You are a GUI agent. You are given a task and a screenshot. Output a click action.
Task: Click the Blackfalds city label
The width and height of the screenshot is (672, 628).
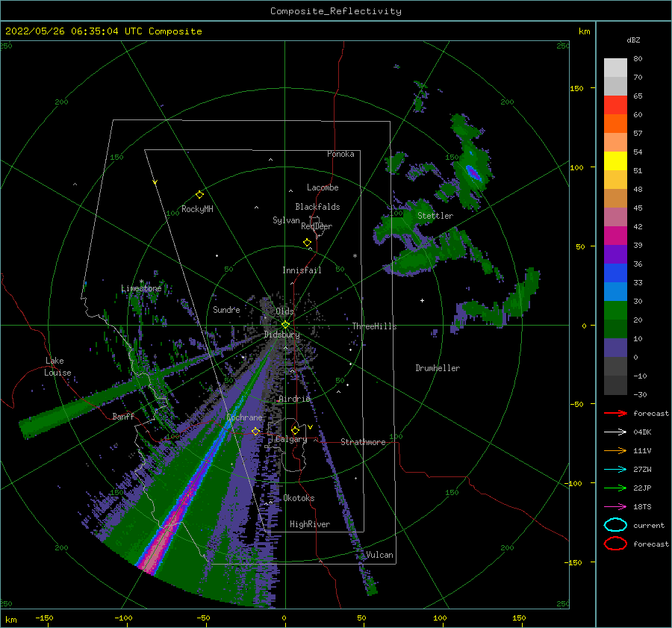tap(317, 207)
